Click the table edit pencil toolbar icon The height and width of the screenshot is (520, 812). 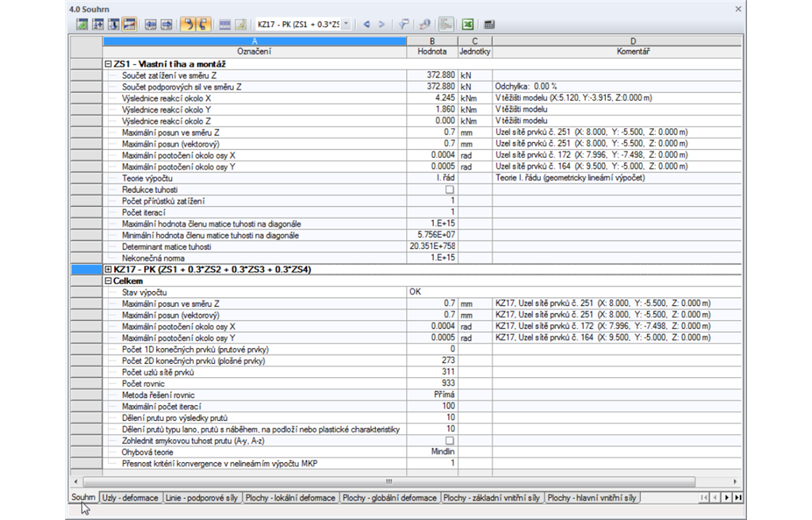pos(240,25)
